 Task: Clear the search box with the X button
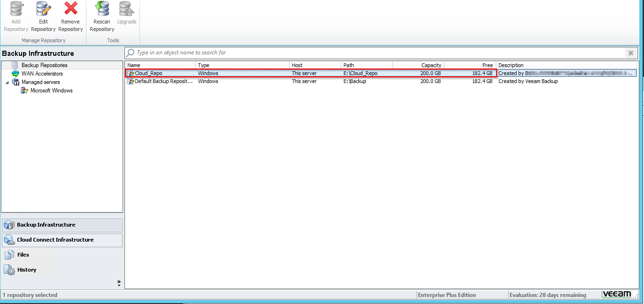coord(631,53)
